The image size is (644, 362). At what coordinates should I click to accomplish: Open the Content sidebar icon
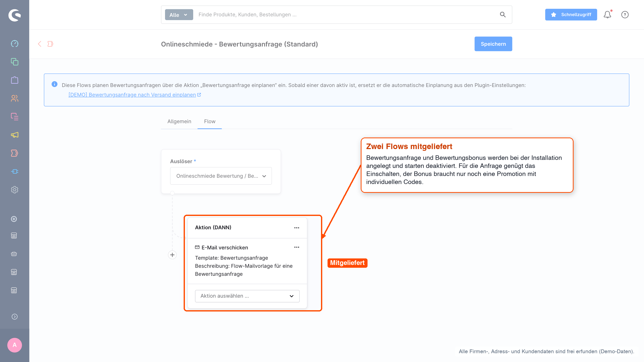point(15,117)
